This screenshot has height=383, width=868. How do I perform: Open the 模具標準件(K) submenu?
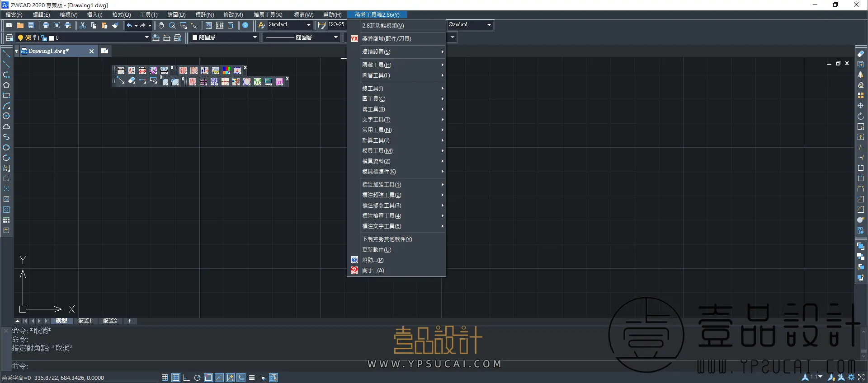396,172
